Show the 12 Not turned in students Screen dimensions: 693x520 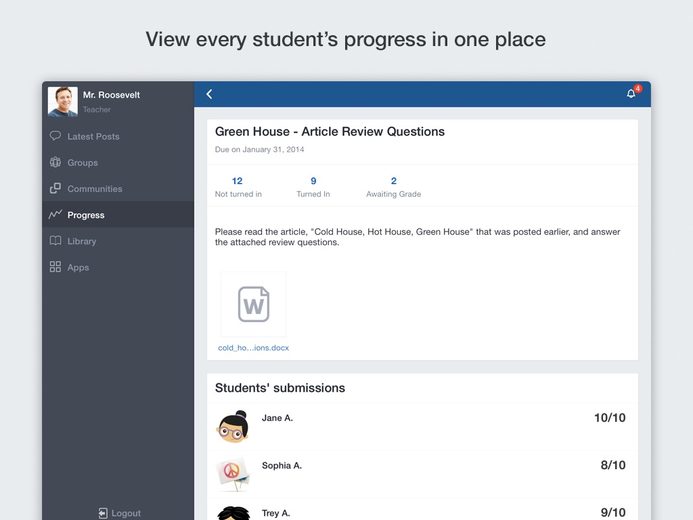pos(238,187)
